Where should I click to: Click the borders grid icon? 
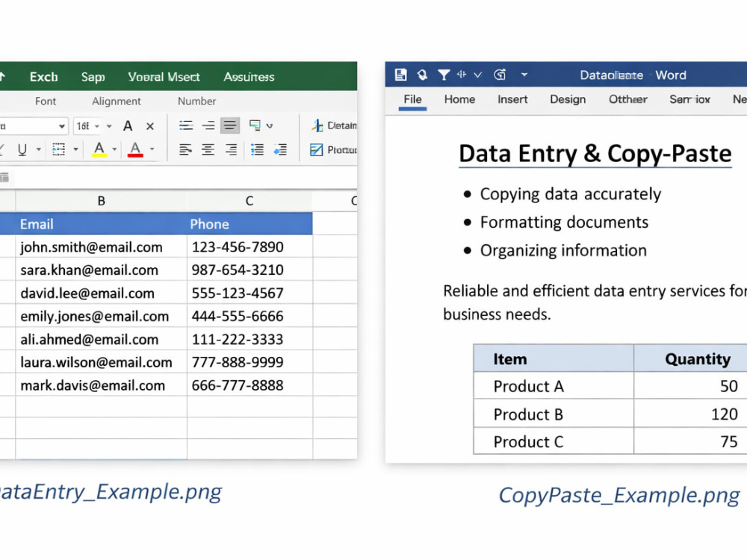point(58,149)
